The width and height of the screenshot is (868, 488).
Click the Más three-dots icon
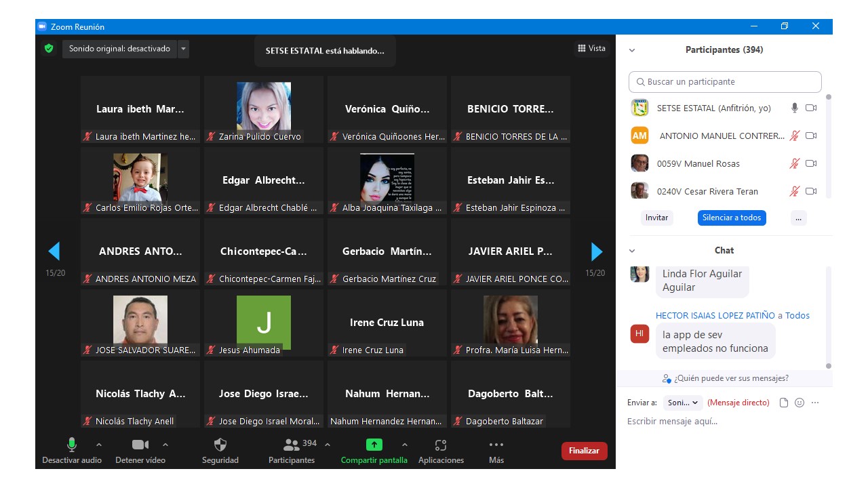(x=496, y=445)
